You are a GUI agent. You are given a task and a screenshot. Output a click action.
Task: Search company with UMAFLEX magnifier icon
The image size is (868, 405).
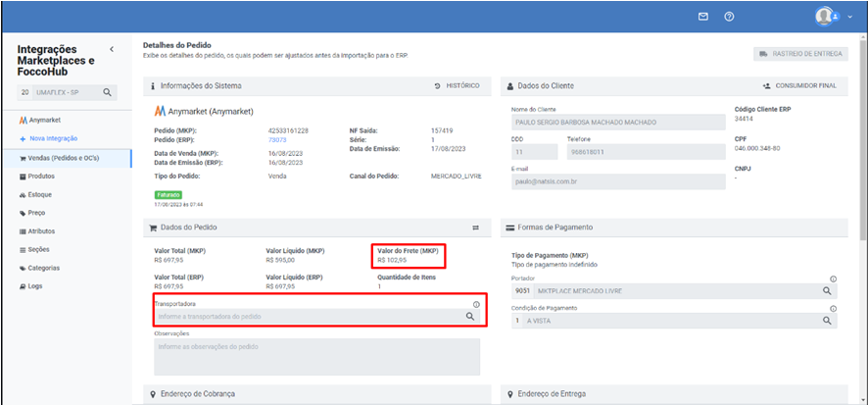pos(108,92)
